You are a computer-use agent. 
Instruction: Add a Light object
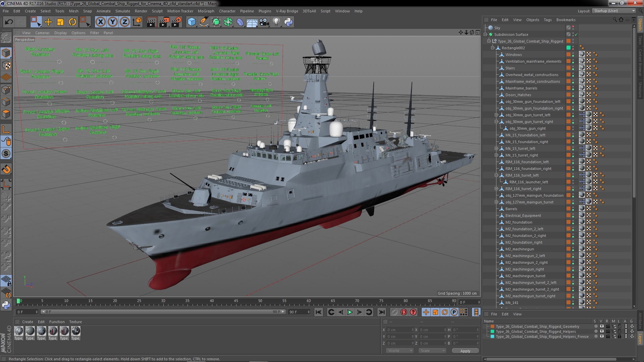click(276, 22)
